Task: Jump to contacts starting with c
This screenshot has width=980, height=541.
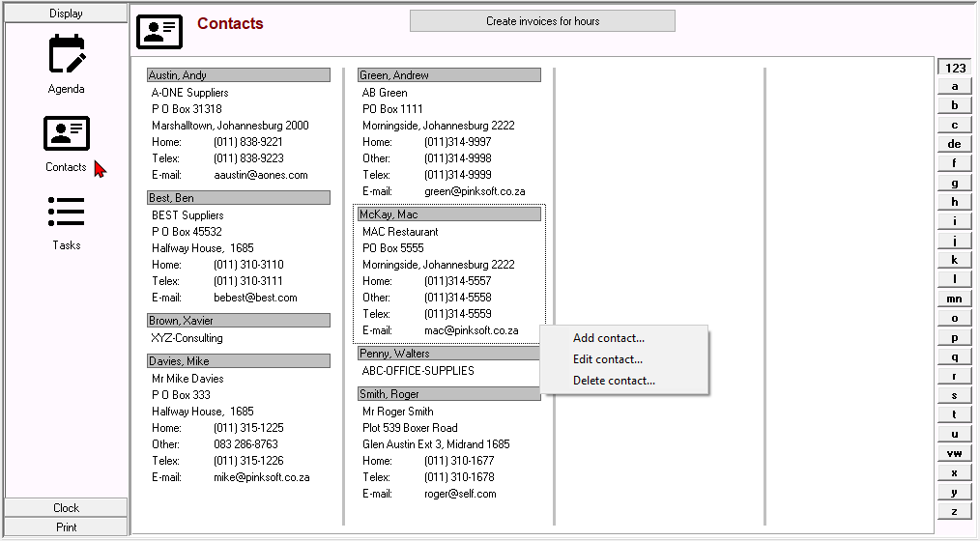Action: [954, 125]
